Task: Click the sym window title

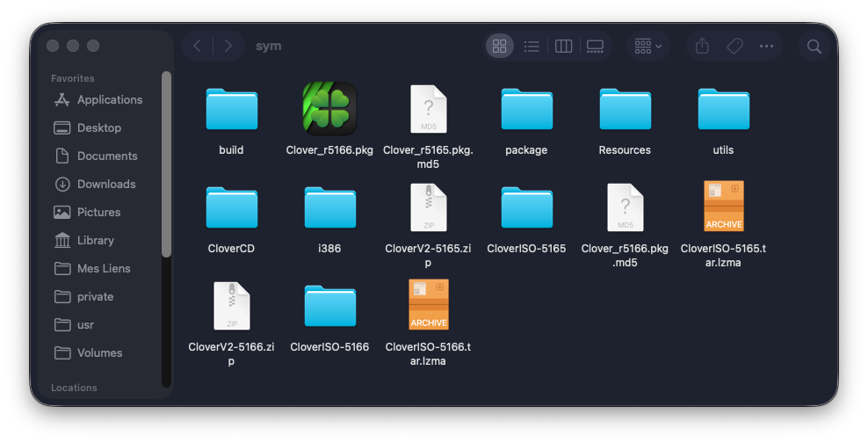Action: (269, 46)
